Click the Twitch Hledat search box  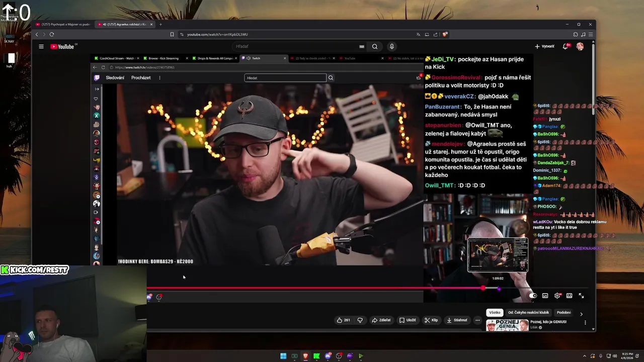(285, 78)
